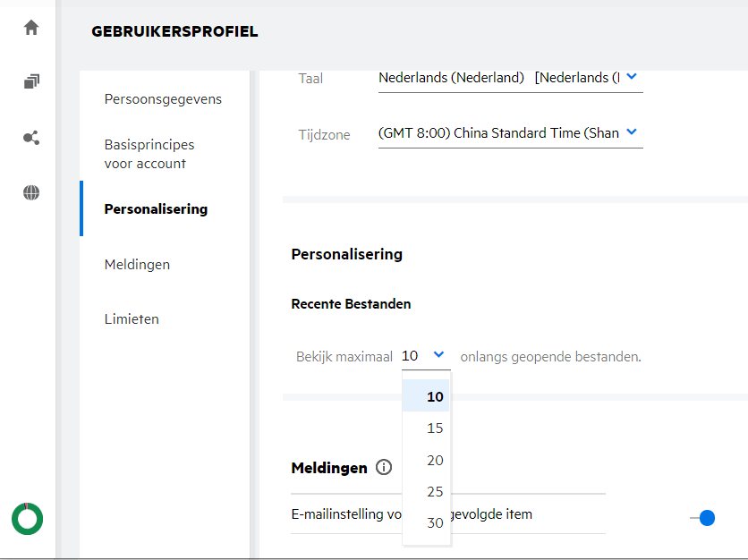Select the Personalisering tab
Viewport: 748px width, 560px height.
(x=156, y=208)
